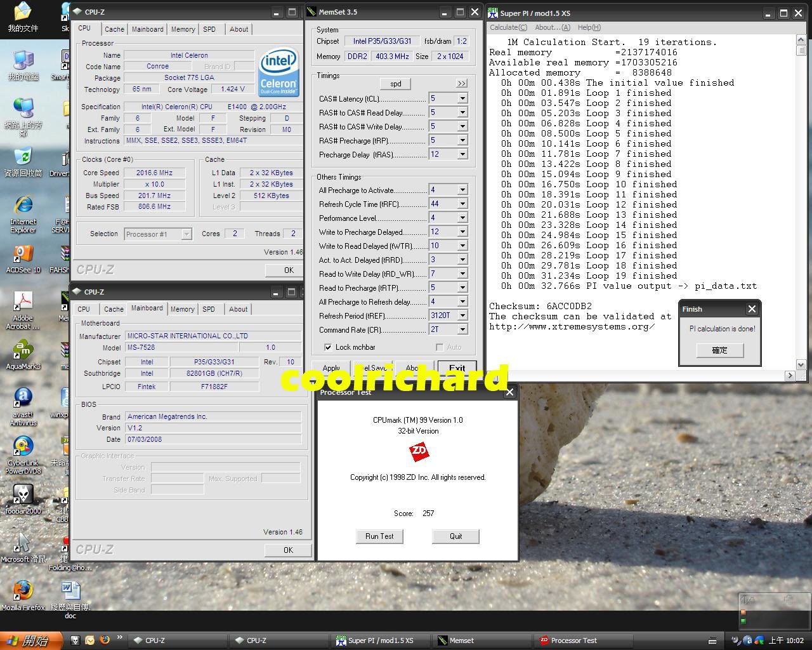Click Super PI horizontal scrollbar right arrow

coord(790,376)
